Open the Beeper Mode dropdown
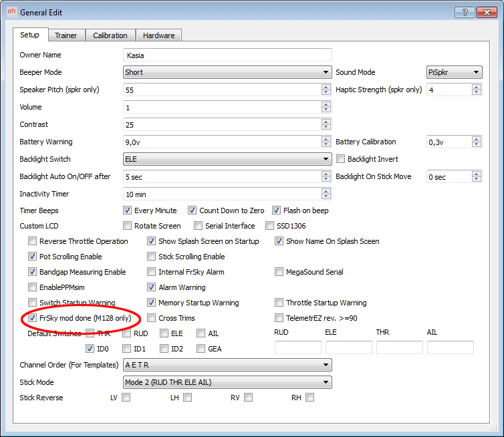 [x=227, y=72]
